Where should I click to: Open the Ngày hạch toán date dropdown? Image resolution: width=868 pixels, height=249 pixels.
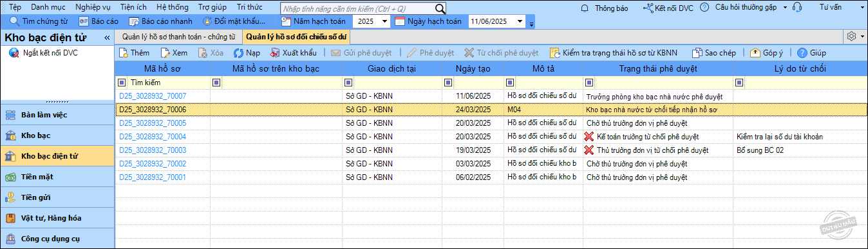pos(520,21)
